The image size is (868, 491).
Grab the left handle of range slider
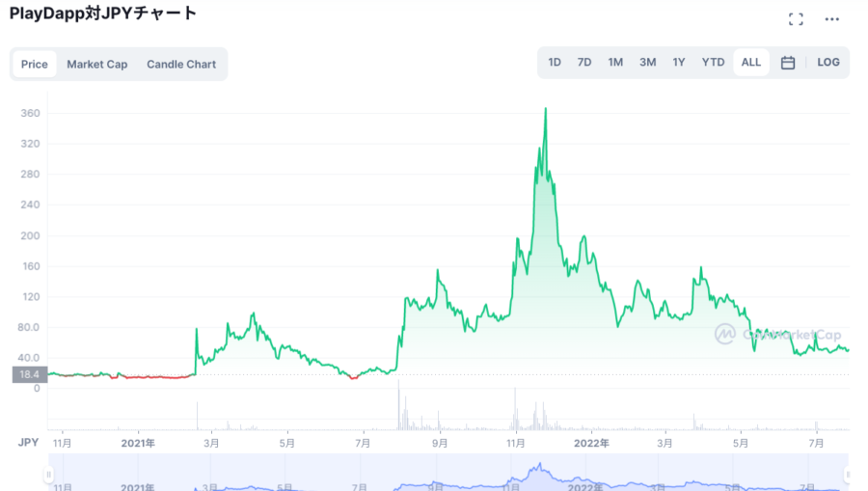pyautogui.click(x=49, y=475)
